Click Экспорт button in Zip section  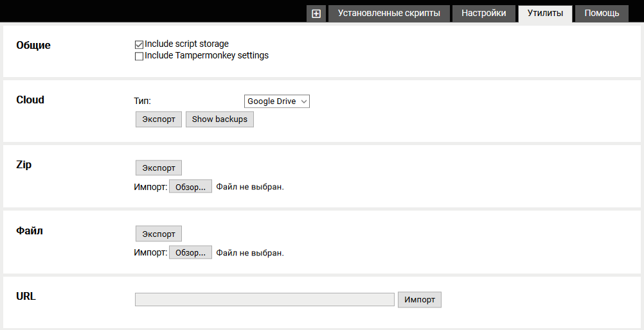pos(159,168)
